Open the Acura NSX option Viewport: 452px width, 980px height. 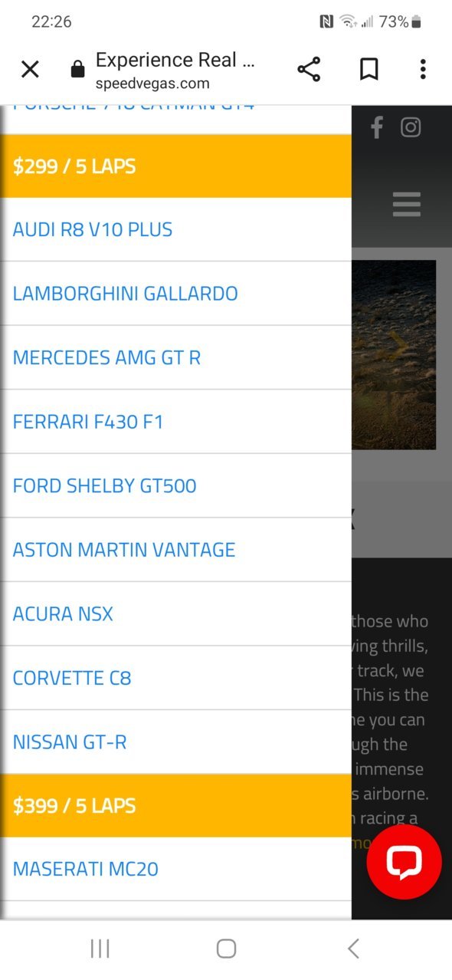click(x=175, y=613)
